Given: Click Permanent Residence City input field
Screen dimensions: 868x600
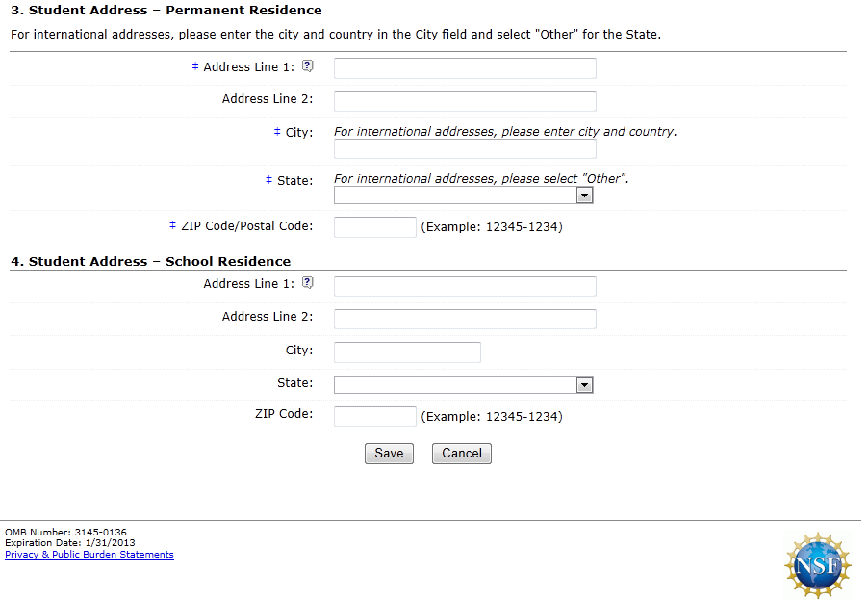Looking at the screenshot, I should (465, 149).
